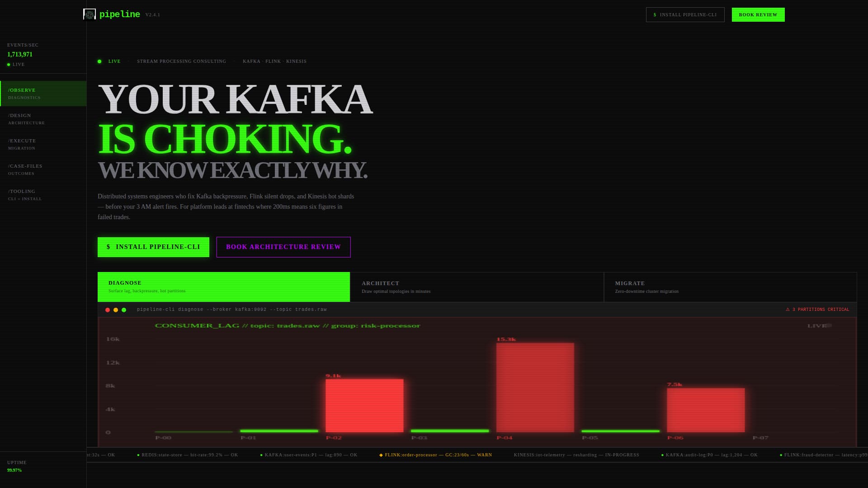
Task: Select the DIAGNOSE tab
Action: pos(224,287)
